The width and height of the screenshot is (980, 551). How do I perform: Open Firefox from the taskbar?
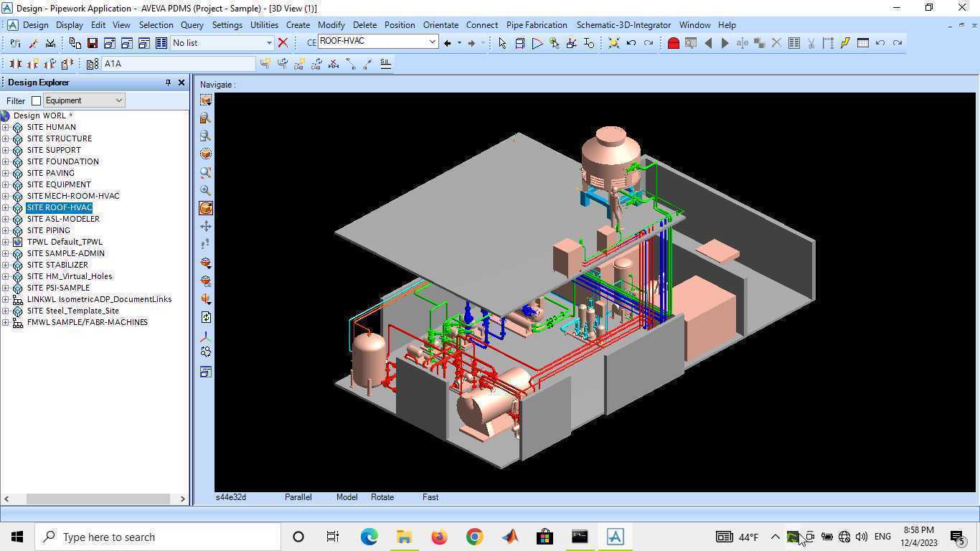[x=439, y=537]
